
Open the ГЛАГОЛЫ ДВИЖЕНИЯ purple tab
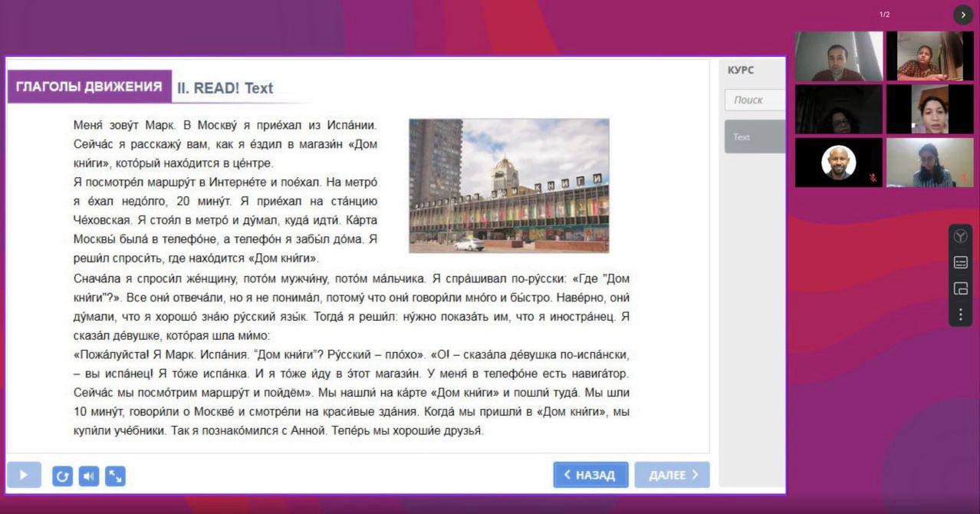coord(89,87)
